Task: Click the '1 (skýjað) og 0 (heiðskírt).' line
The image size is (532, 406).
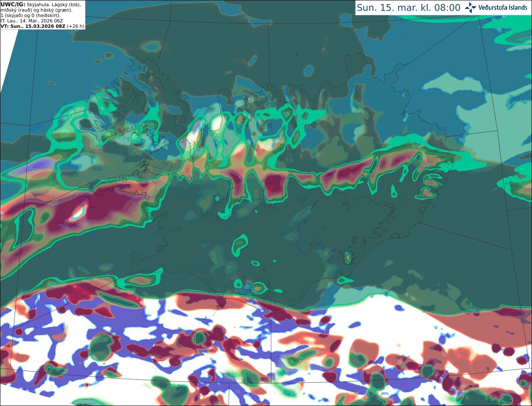Action: pyautogui.click(x=30, y=15)
